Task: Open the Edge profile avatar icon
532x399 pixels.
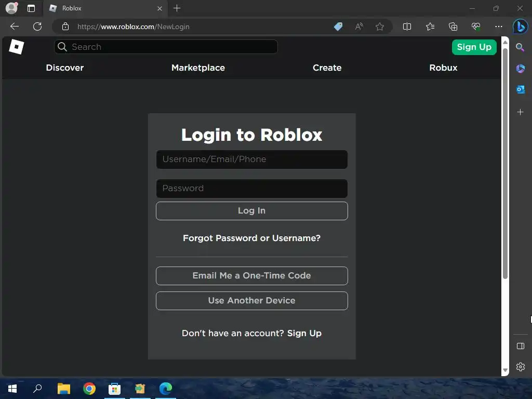Action: tap(11, 8)
